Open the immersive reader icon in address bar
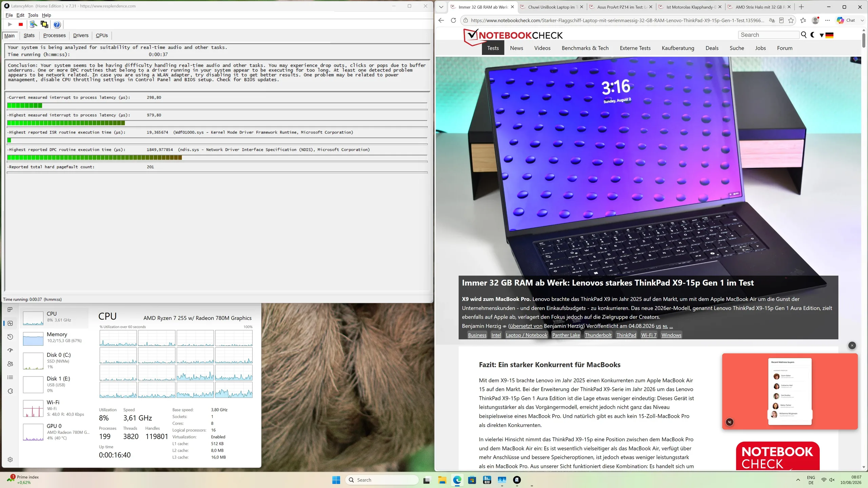This screenshot has width=868, height=488. pos(782,20)
